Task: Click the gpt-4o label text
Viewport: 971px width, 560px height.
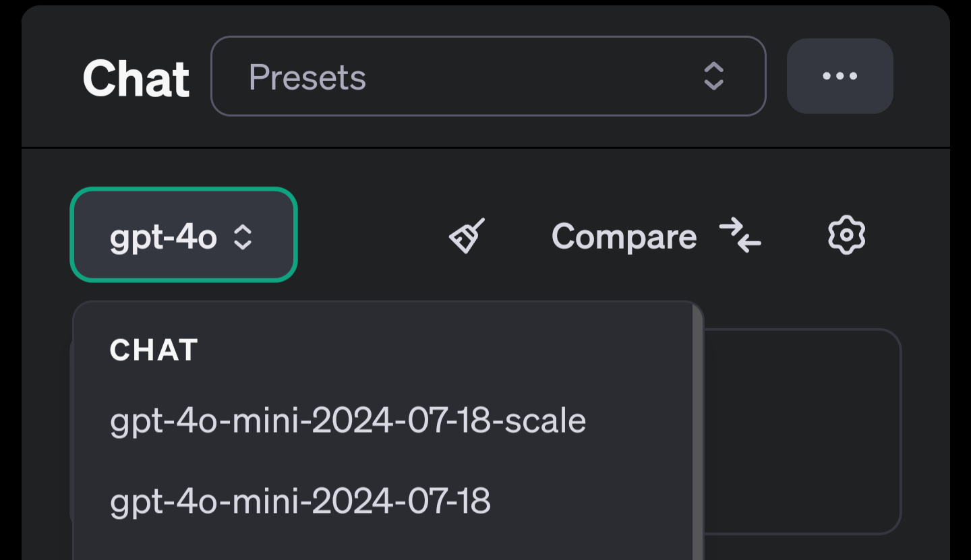Action: click(163, 237)
